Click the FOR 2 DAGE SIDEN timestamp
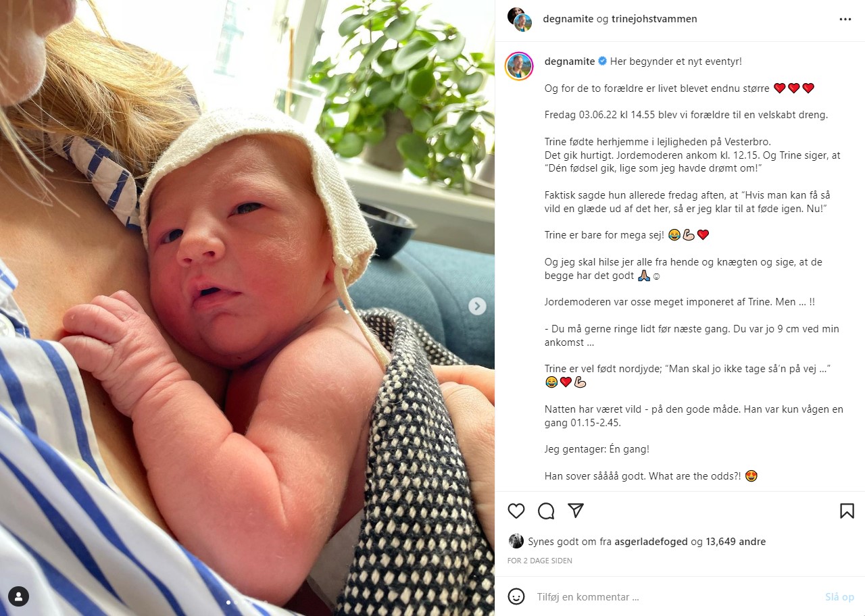 540,561
